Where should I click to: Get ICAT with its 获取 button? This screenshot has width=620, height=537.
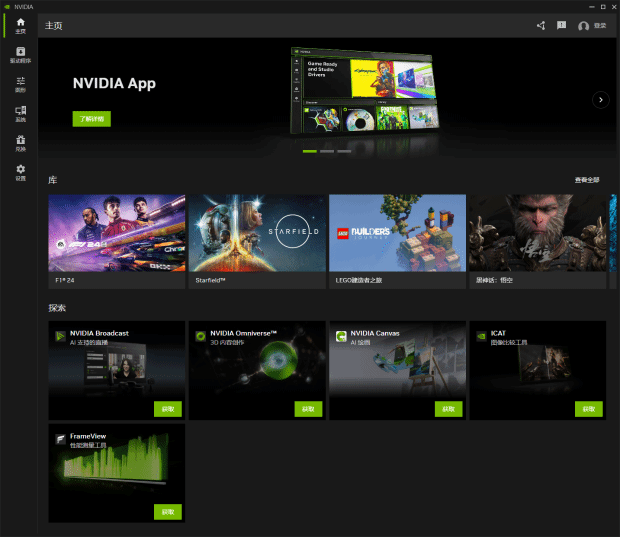(589, 409)
